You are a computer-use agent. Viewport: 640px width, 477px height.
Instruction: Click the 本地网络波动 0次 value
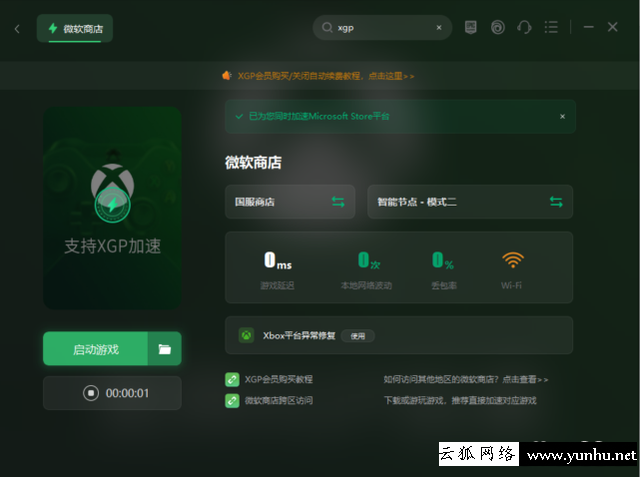[x=369, y=260]
